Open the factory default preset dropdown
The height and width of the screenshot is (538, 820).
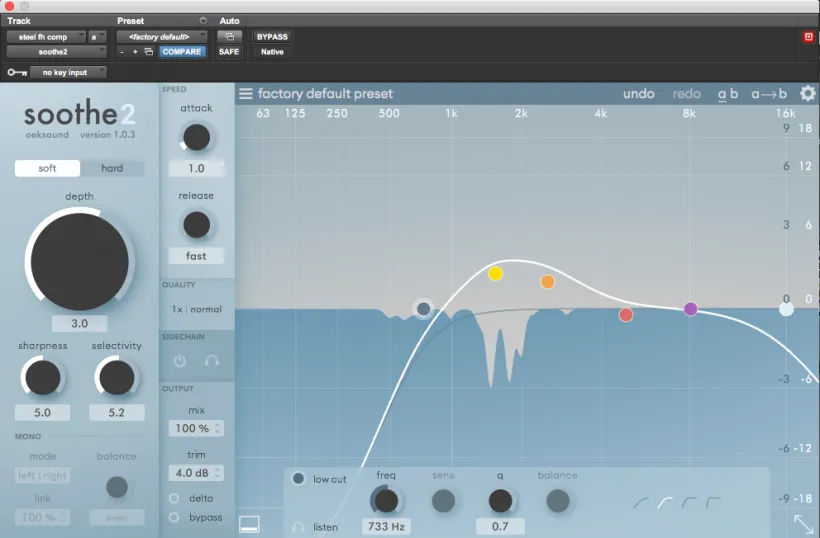point(162,37)
